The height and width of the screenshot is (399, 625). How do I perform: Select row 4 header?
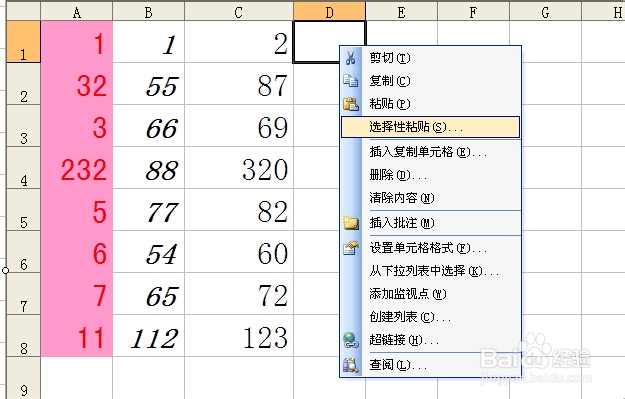click(24, 168)
